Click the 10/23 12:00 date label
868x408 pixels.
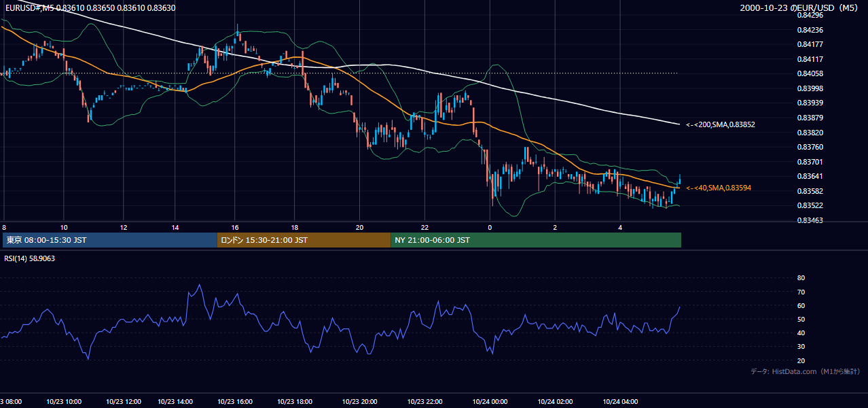coord(124,402)
